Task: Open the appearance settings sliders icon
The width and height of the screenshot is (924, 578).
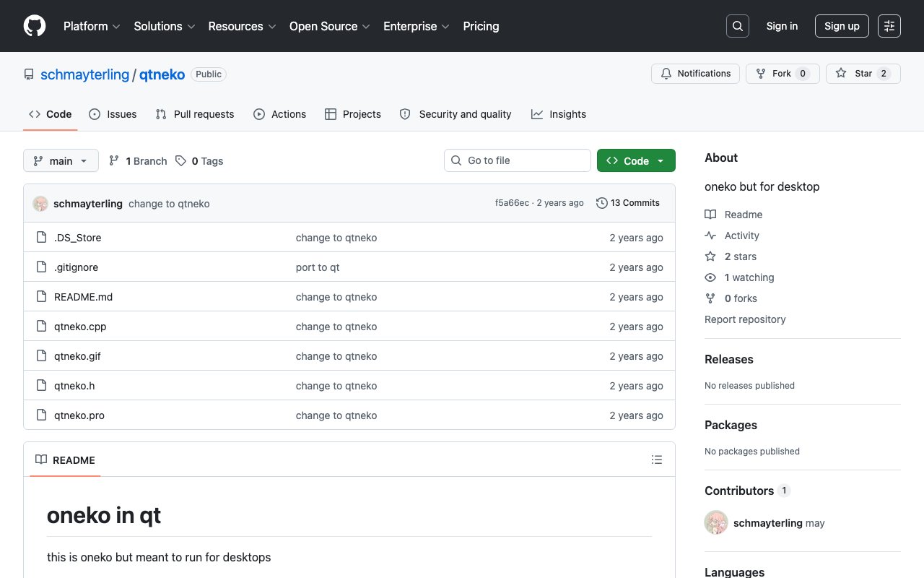Action: [889, 26]
